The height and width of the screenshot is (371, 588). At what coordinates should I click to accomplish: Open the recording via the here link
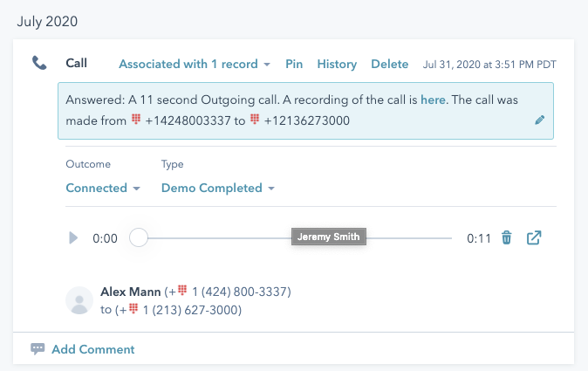433,100
